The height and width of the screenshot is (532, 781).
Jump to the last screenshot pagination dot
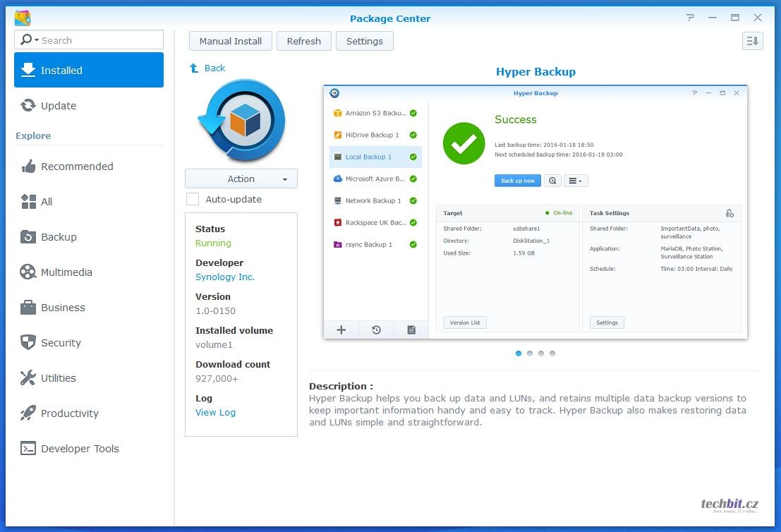coord(552,353)
